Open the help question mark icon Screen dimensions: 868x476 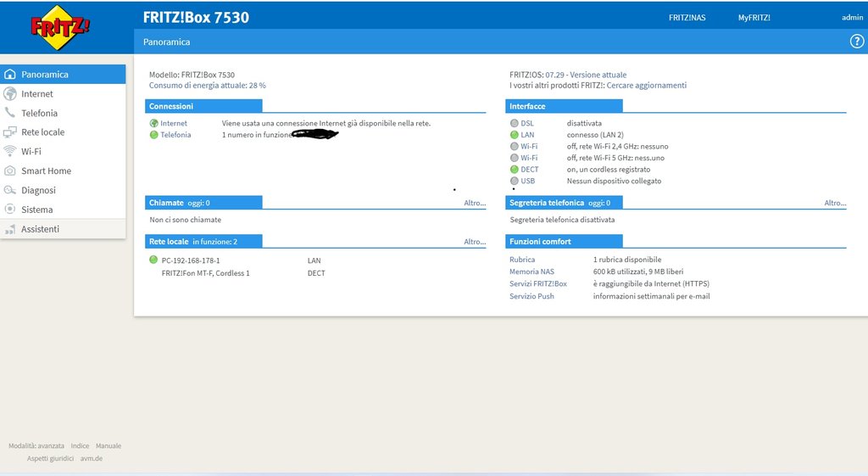pos(857,42)
